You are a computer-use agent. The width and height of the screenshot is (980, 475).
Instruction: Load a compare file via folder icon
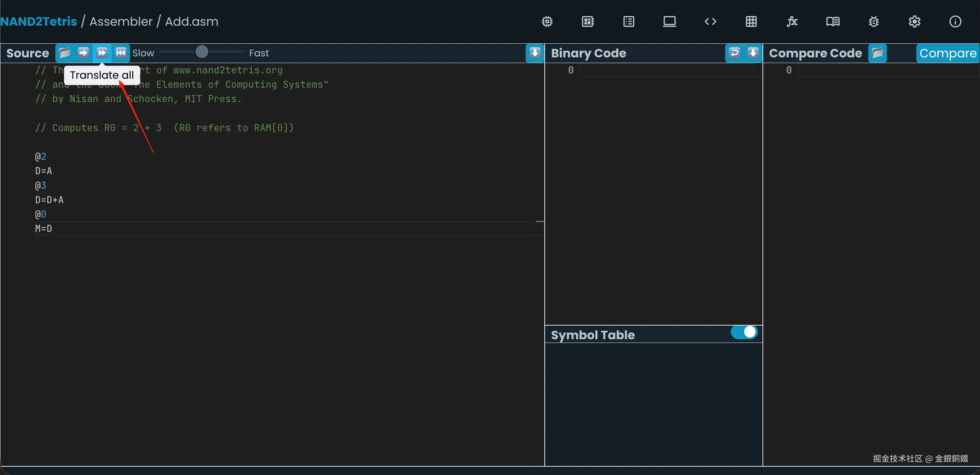877,52
